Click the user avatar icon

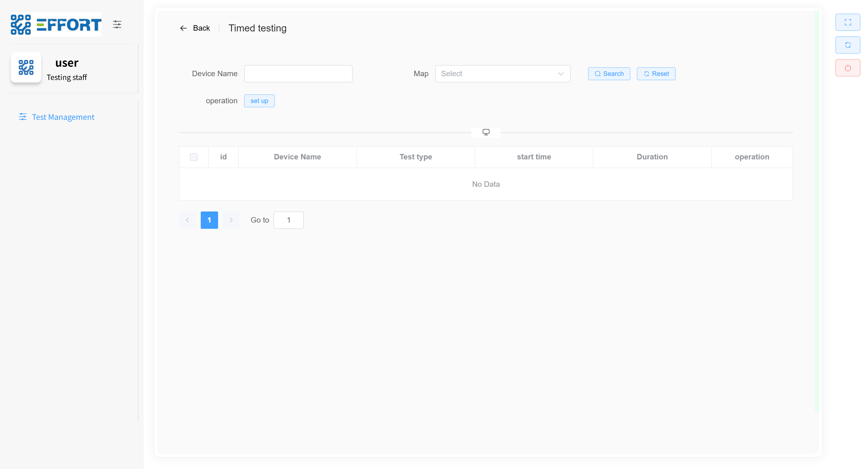[26, 67]
